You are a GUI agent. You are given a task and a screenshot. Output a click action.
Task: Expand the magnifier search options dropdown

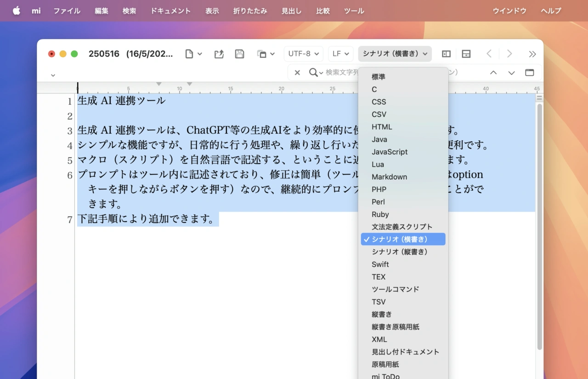(x=316, y=73)
